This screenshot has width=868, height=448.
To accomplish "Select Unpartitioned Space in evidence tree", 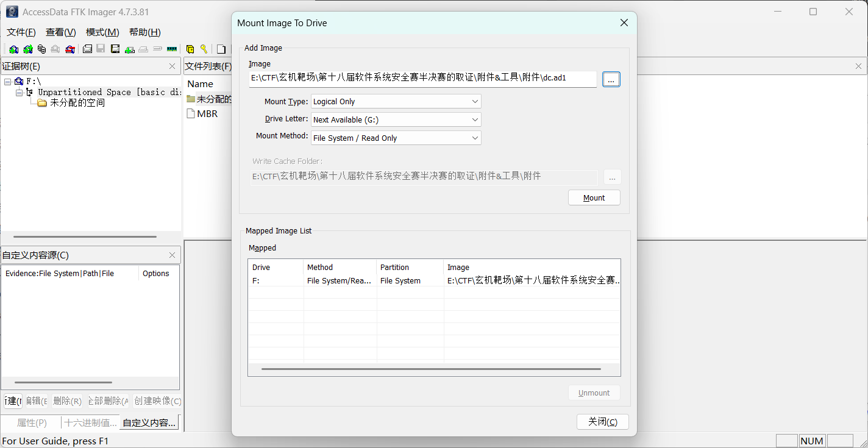I will tap(109, 92).
